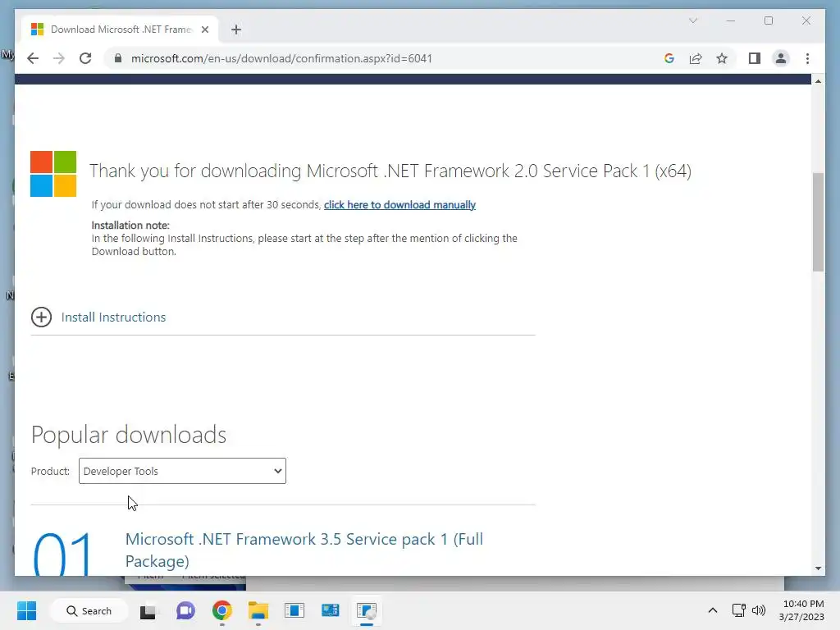Image resolution: width=840 pixels, height=630 pixels.
Task: Reload the current page
Action: click(x=85, y=58)
